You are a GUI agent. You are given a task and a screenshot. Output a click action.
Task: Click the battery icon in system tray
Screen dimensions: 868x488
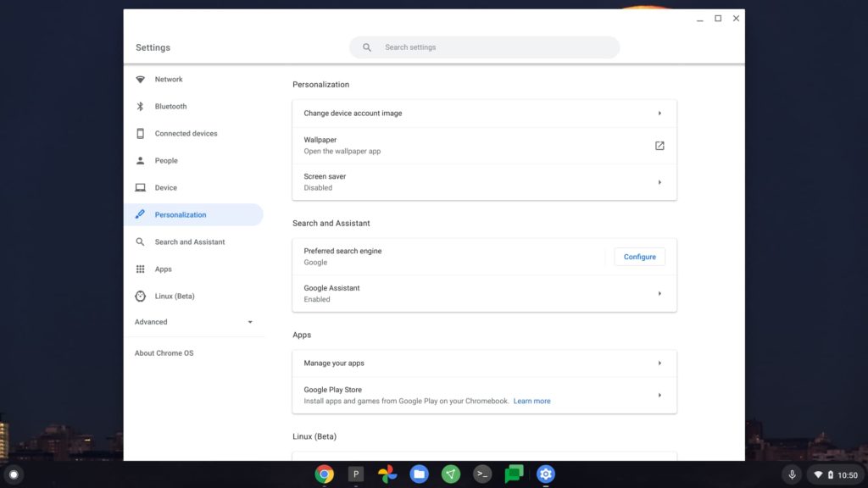(x=831, y=474)
